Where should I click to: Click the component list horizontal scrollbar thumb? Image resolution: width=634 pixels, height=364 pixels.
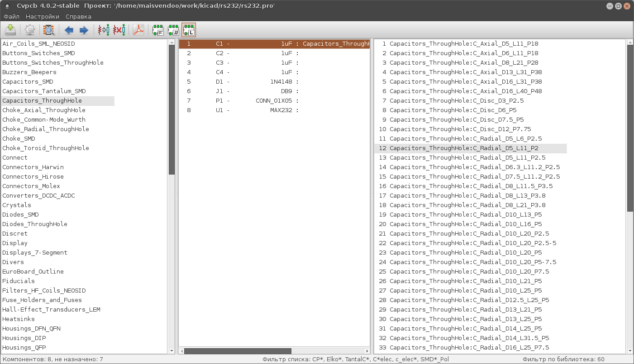pos(238,351)
